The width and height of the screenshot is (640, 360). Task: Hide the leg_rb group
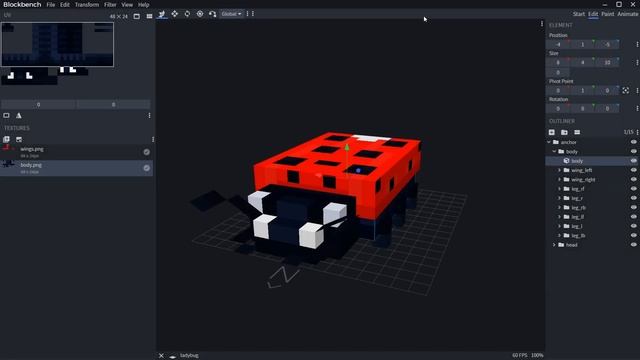point(633,207)
